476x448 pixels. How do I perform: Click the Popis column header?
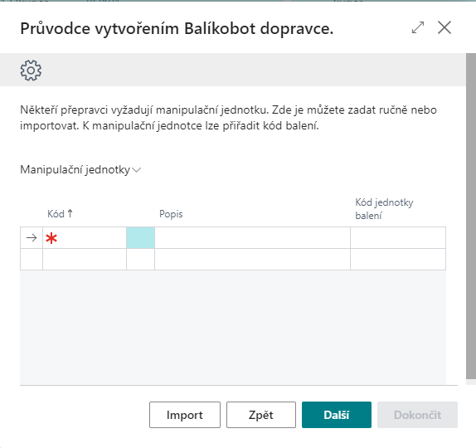point(171,214)
